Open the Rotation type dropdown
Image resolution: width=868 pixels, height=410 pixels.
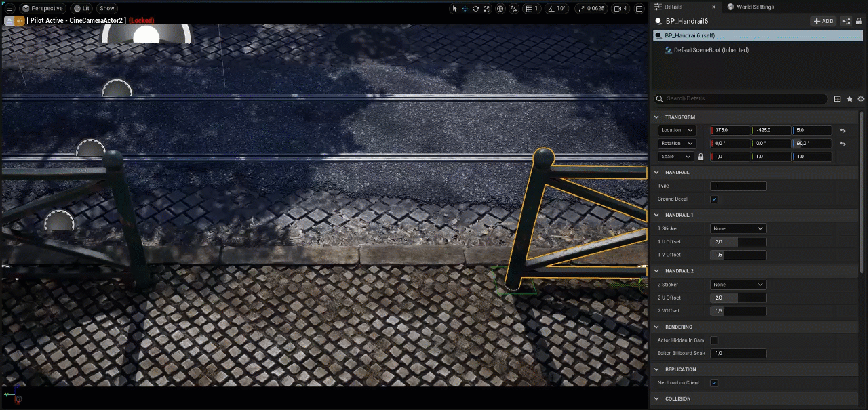coord(677,143)
